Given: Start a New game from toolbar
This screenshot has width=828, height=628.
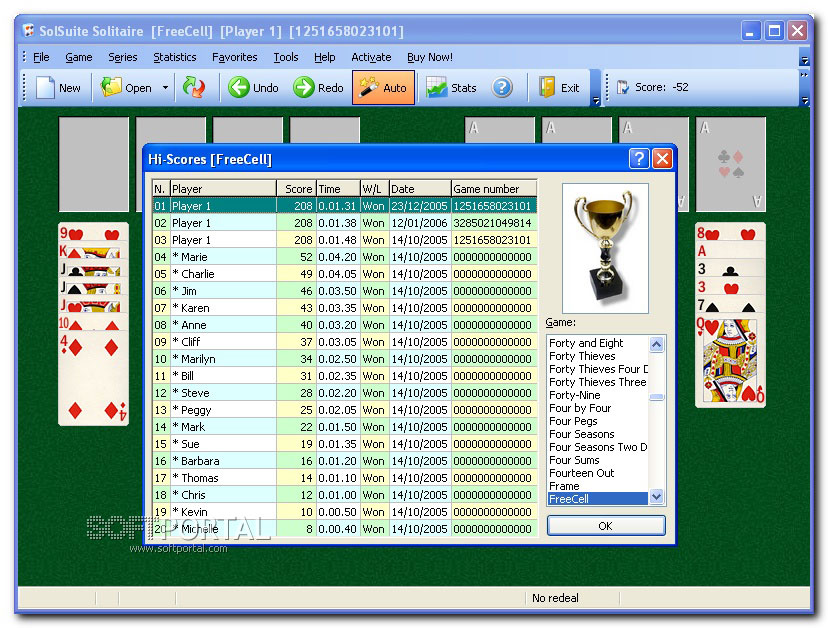Looking at the screenshot, I should pos(58,88).
